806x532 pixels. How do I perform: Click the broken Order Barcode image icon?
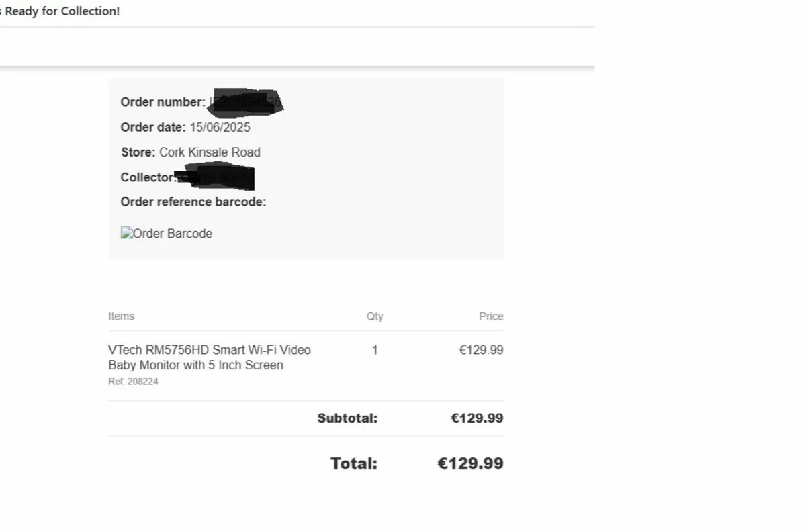pos(126,233)
